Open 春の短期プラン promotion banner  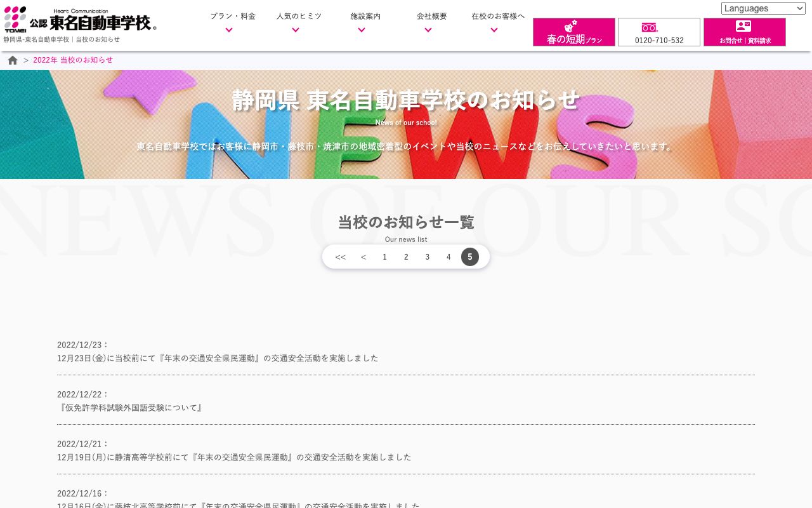pos(573,32)
